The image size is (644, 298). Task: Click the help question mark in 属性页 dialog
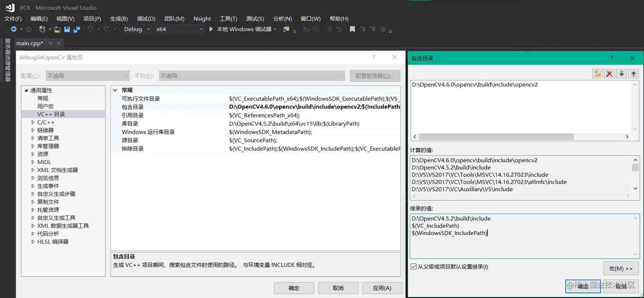click(374, 57)
